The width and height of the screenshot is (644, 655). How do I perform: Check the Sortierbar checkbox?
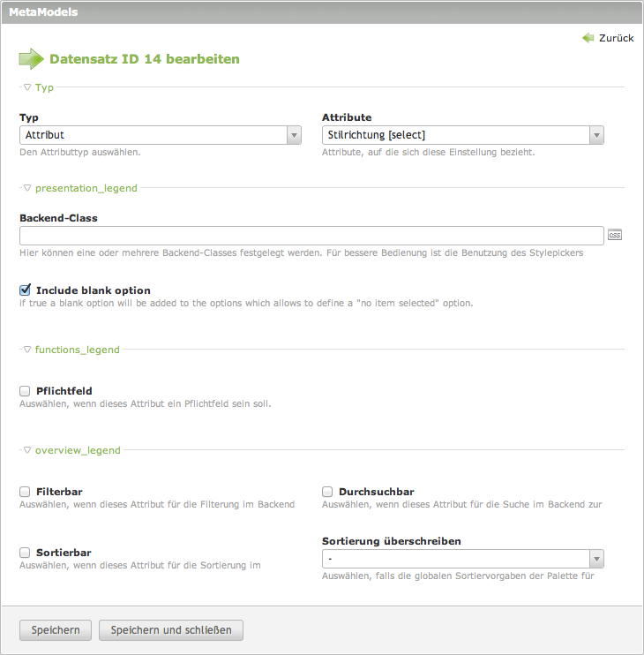coord(26,553)
